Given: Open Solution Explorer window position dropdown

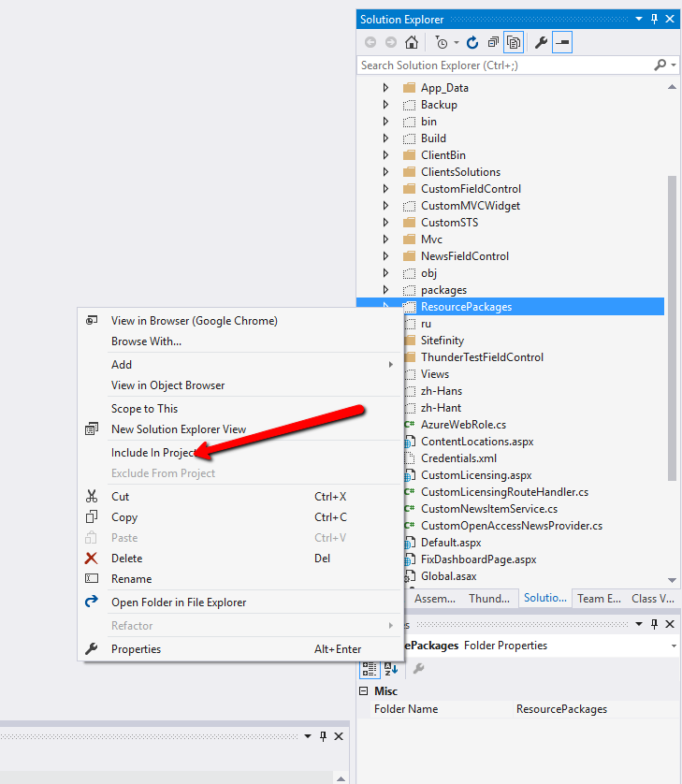Looking at the screenshot, I should (639, 19).
